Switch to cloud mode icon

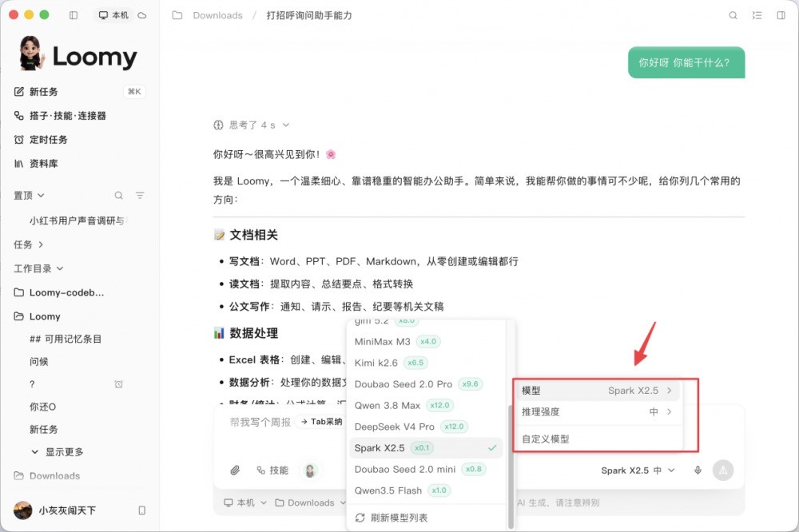coord(142,15)
